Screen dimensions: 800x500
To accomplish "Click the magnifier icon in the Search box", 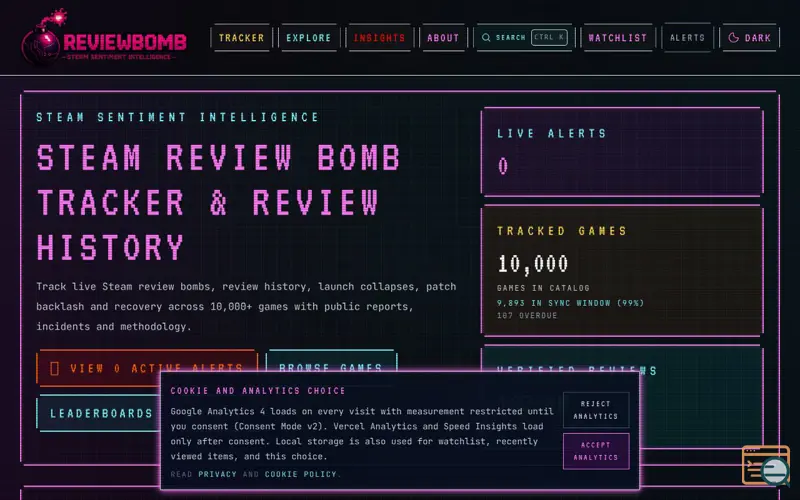I will coord(486,38).
